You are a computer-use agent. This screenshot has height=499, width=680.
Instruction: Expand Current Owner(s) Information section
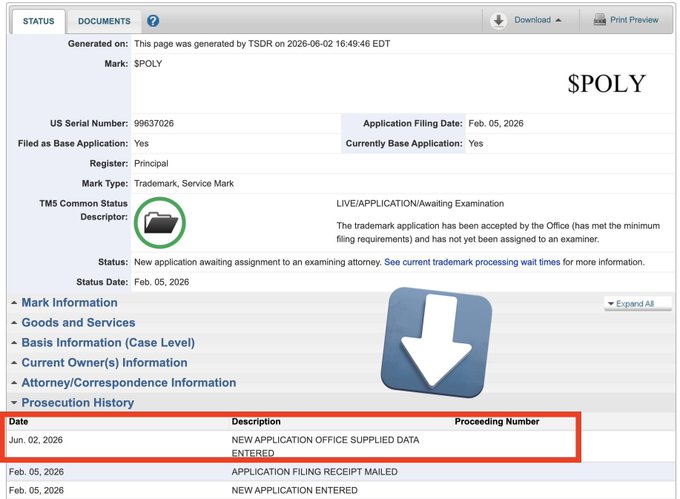coord(105,363)
